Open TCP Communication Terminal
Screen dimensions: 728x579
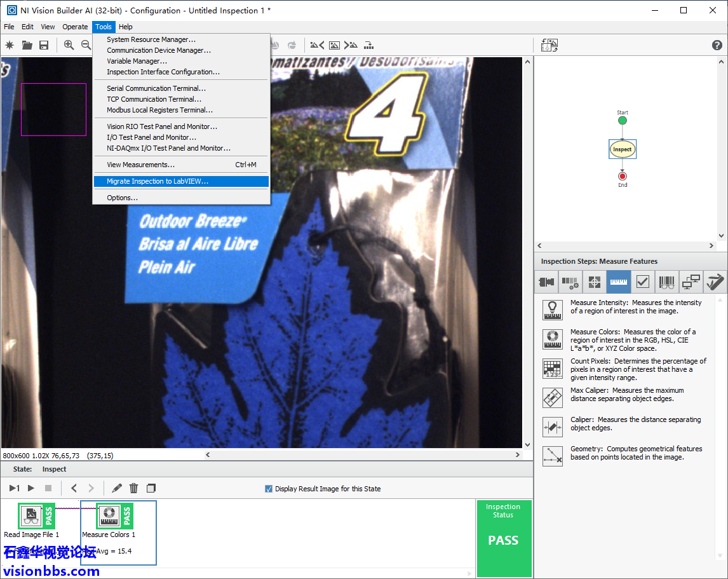[x=181, y=99]
